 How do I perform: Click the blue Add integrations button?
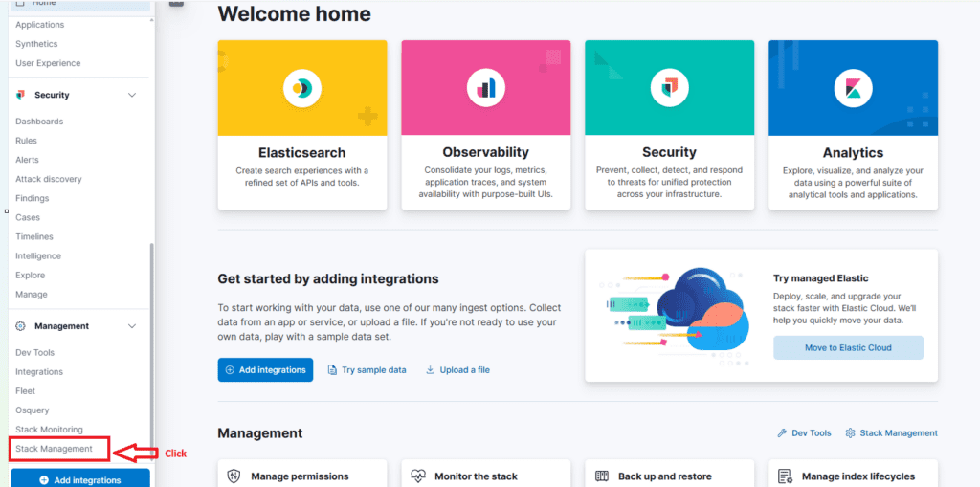tap(265, 370)
